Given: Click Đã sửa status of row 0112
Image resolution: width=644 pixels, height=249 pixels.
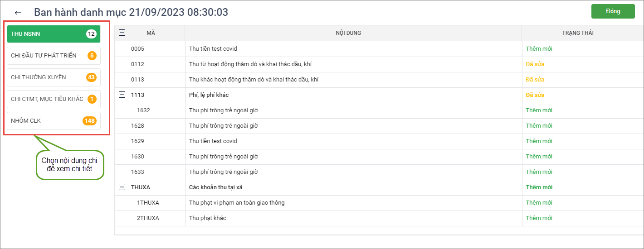Looking at the screenshot, I should point(535,64).
